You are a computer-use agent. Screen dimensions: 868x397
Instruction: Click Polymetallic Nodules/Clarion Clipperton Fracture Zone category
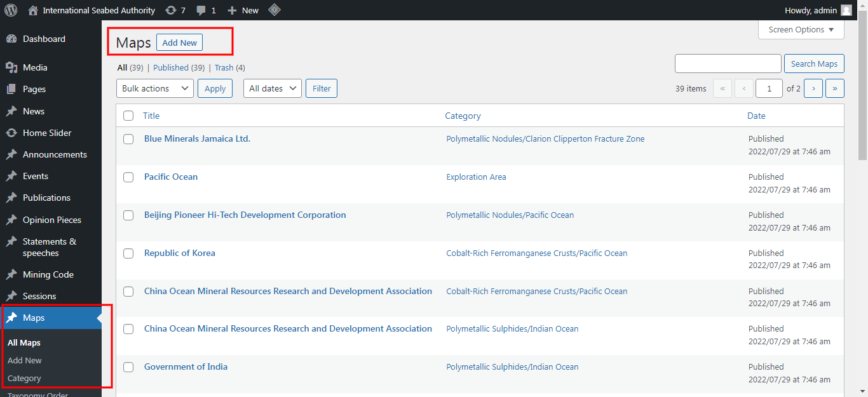tap(545, 138)
